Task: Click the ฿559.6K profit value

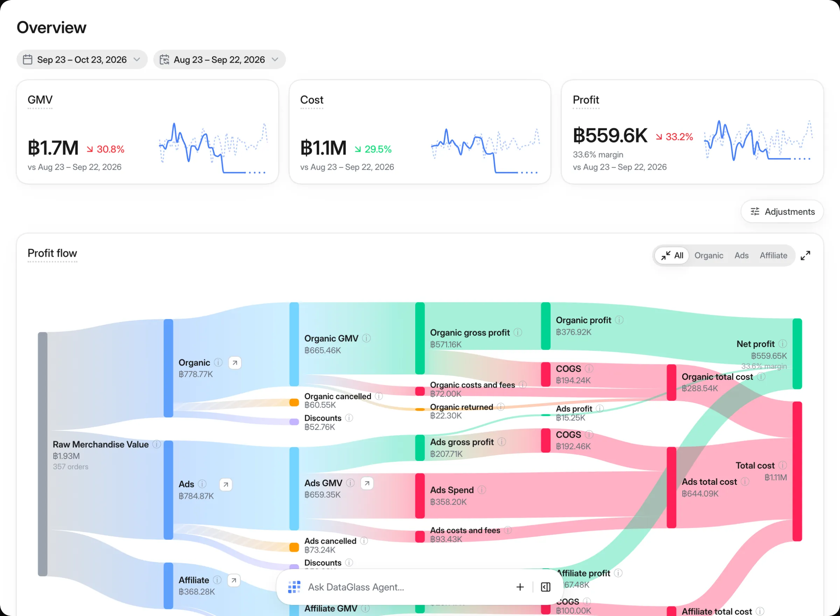Action: 610,136
